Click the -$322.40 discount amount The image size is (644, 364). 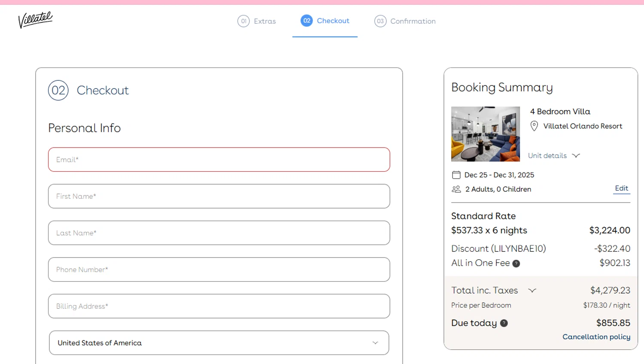(612, 249)
